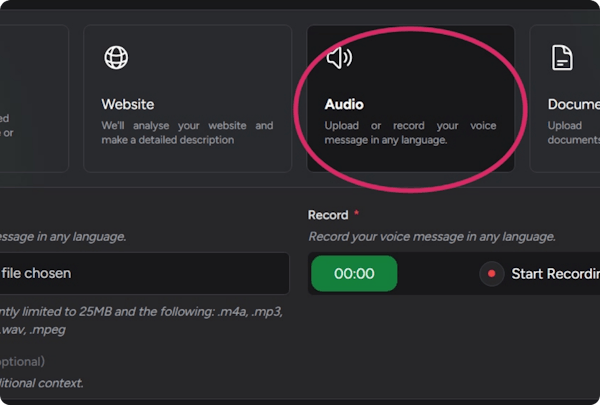Click the 'We'll analyse your website' description
The height and width of the screenshot is (405, 600).
click(x=187, y=133)
